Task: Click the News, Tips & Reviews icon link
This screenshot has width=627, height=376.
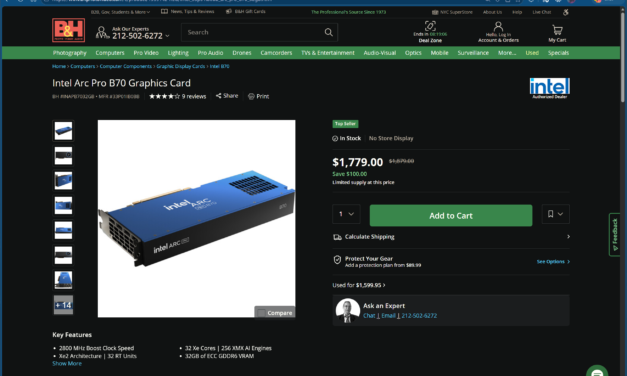Action: coord(188,12)
